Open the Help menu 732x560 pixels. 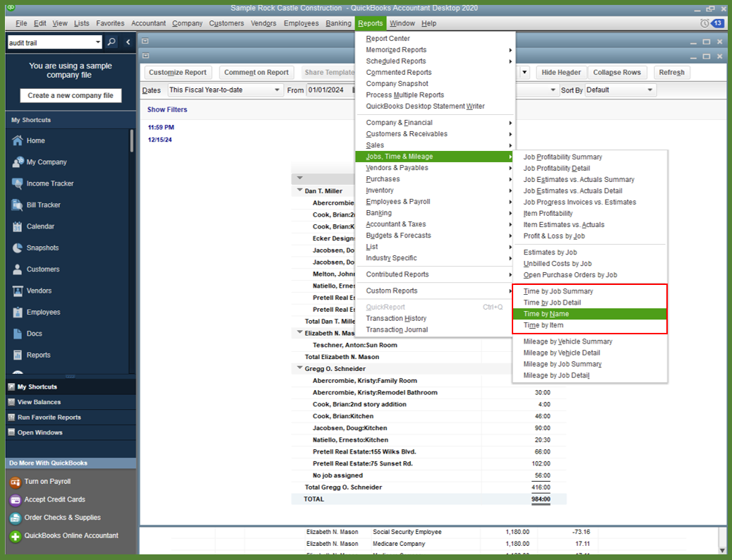(x=428, y=23)
